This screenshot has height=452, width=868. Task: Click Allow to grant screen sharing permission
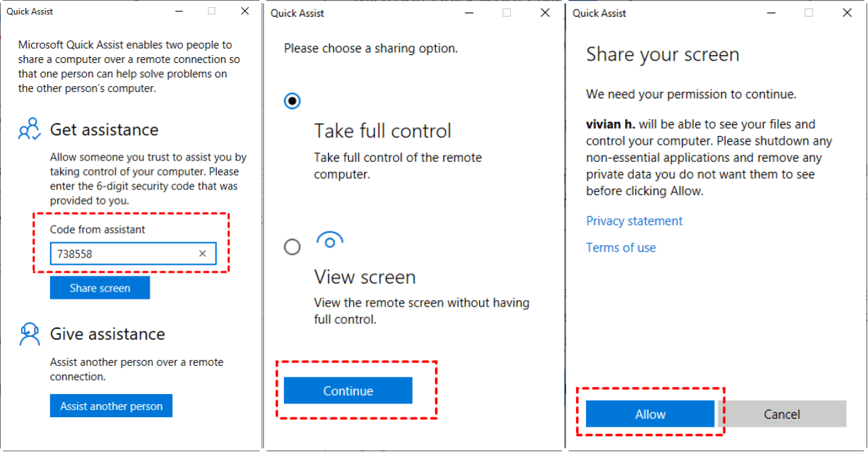pos(650,414)
